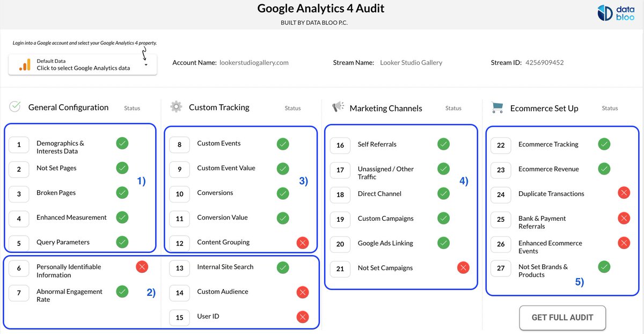Click the 'Not Set Pages' label
The height and width of the screenshot is (334, 644).
[56, 168]
